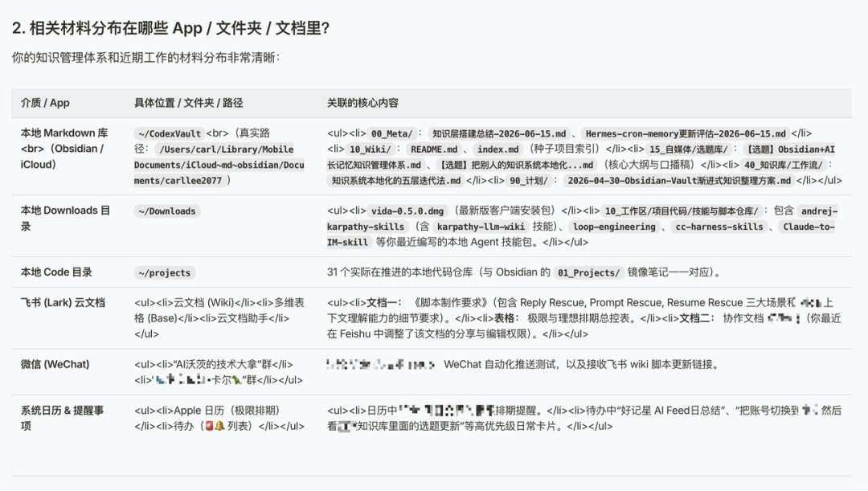Viewport: 868px width, 491px height.
Task: Select the row label "本地 Markdown 库"
Action: pyautogui.click(x=64, y=133)
